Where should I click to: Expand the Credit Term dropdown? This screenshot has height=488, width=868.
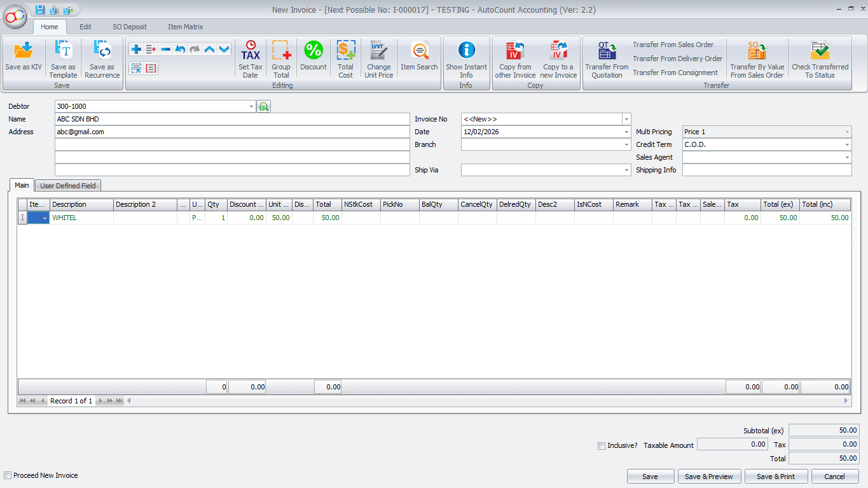(848, 144)
